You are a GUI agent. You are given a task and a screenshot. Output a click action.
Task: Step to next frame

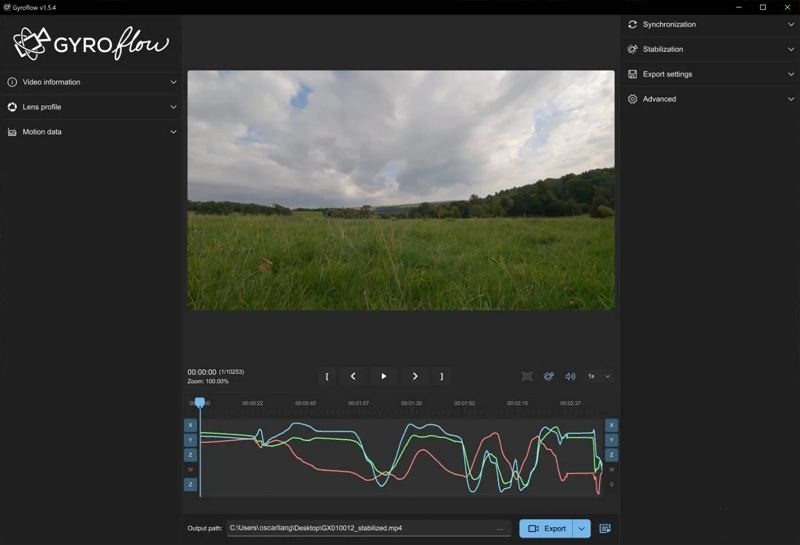(x=415, y=377)
